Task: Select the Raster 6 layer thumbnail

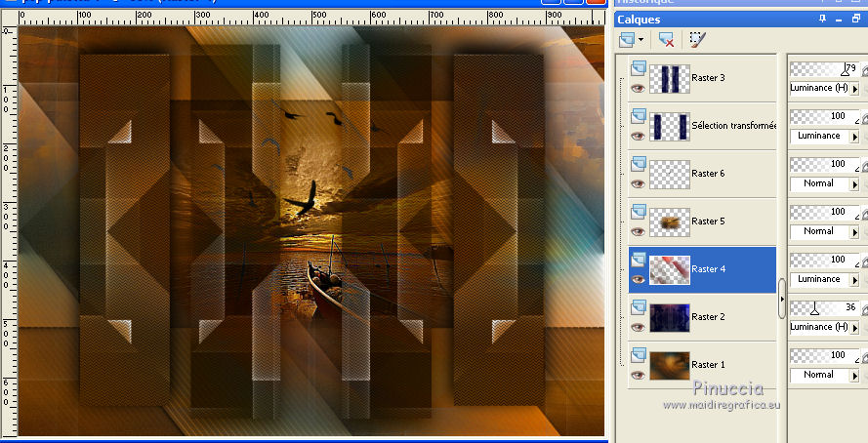Action: point(670,175)
